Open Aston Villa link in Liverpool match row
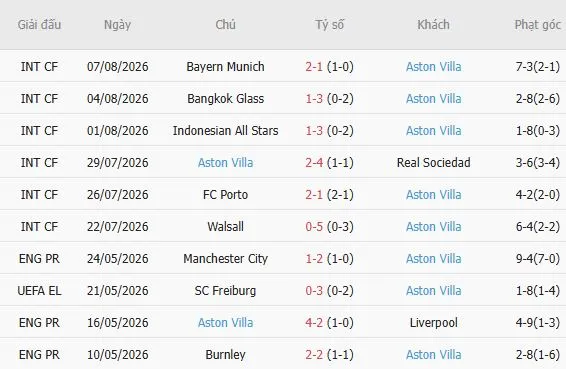Screen dimensions: 566x369 point(225,323)
